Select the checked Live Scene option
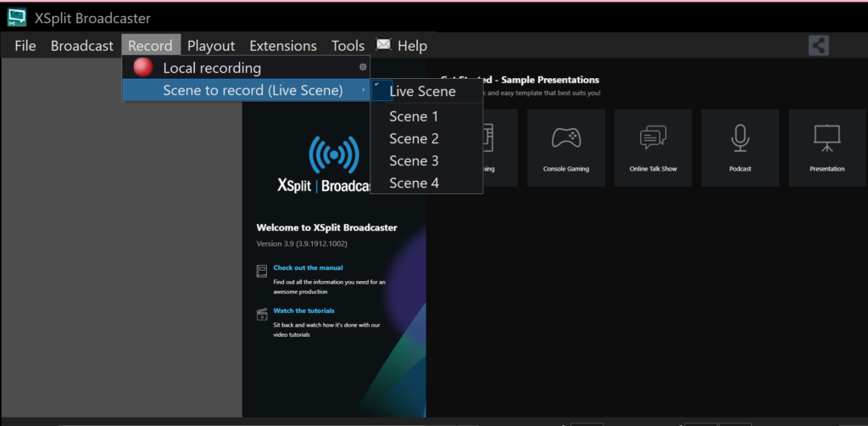This screenshot has height=426, width=868. tap(426, 92)
